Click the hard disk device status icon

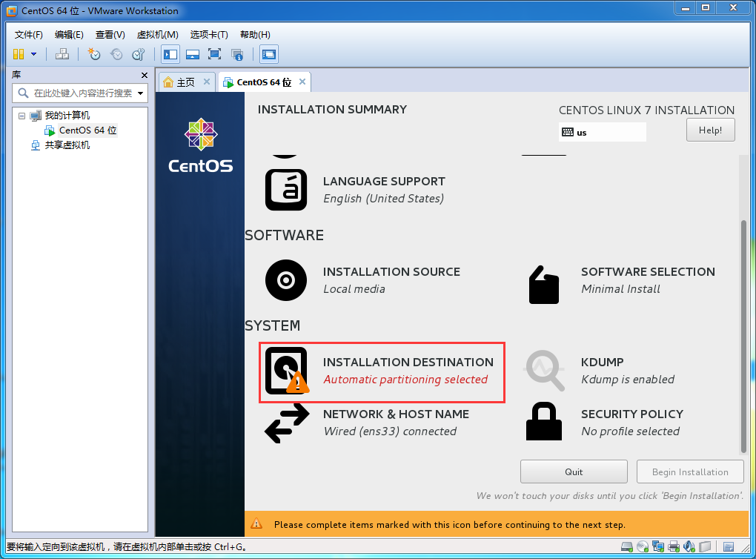627,547
